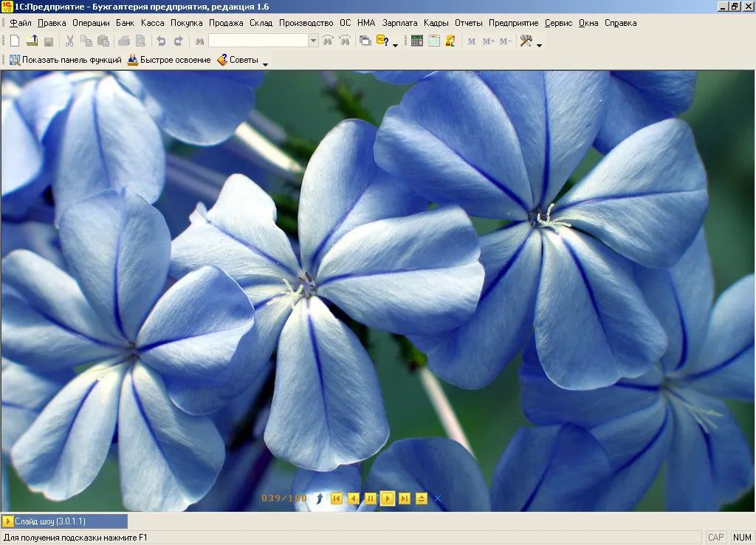Open the Продажа menu
756x545 pixels.
226,23
